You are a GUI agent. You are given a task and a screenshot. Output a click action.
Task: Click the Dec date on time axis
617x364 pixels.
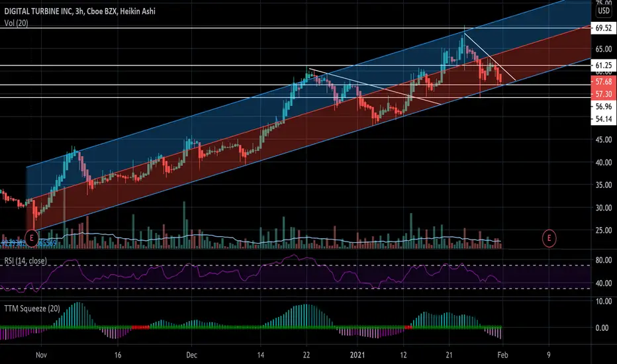click(x=191, y=355)
